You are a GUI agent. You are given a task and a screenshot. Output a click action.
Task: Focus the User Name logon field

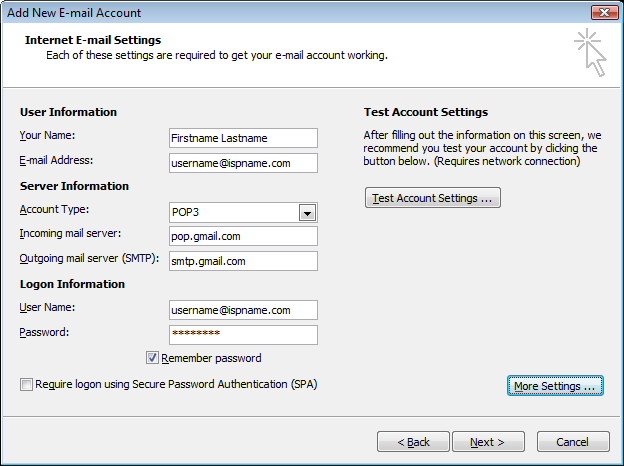pos(243,310)
